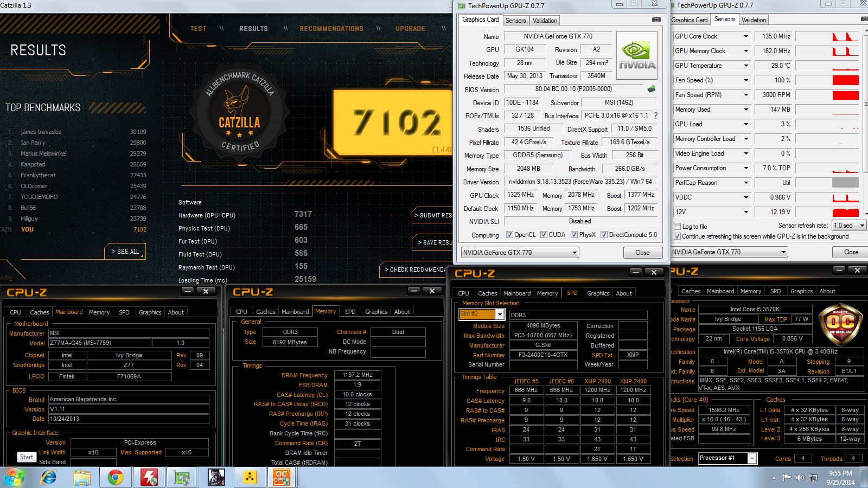
Task: Click the save BIOS chip icon
Action: [x=652, y=88]
